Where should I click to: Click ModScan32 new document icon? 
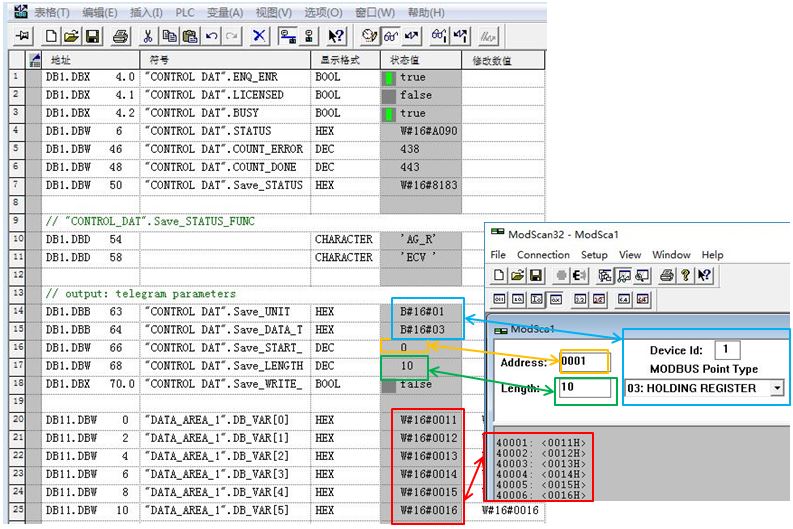tap(499, 275)
